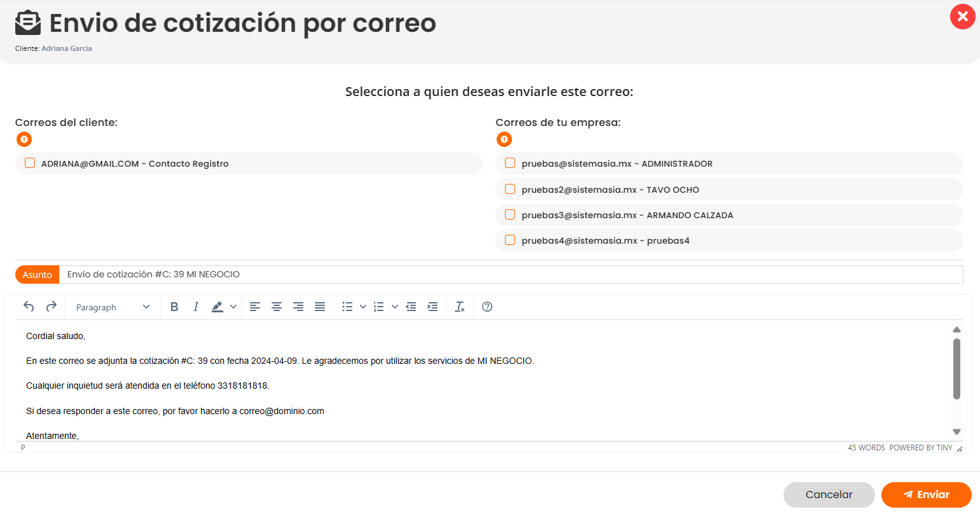The image size is (980, 514).
Task: Select pruebas@sistemasia.mx ADMINISTRADOR checkbox
Action: (510, 163)
